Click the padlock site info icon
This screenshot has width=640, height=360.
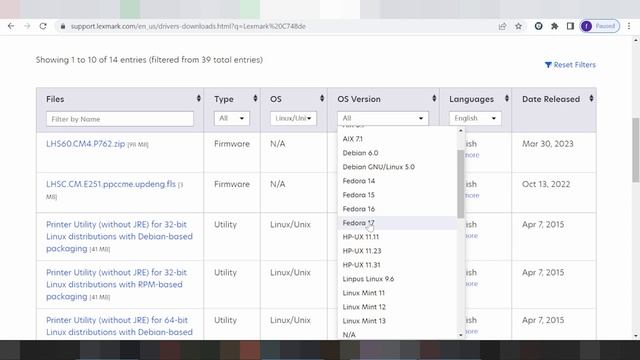click(x=62, y=26)
